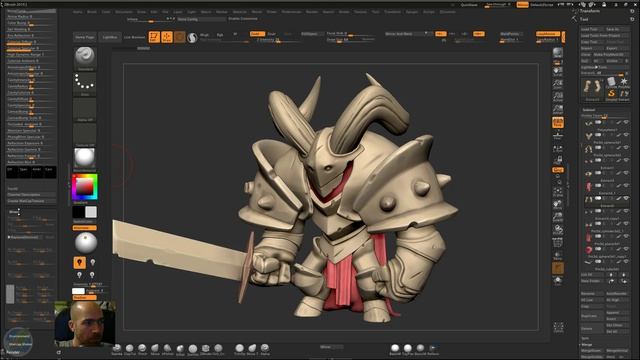640x360 pixels.
Task: Click the PolyF wireframe icon
Action: pos(558,243)
